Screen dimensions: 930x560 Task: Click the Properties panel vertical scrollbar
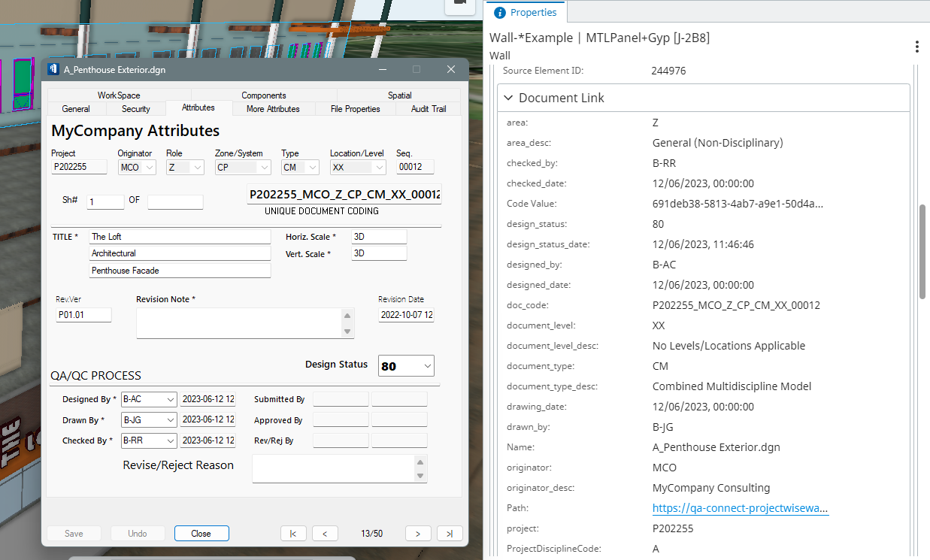(x=923, y=251)
